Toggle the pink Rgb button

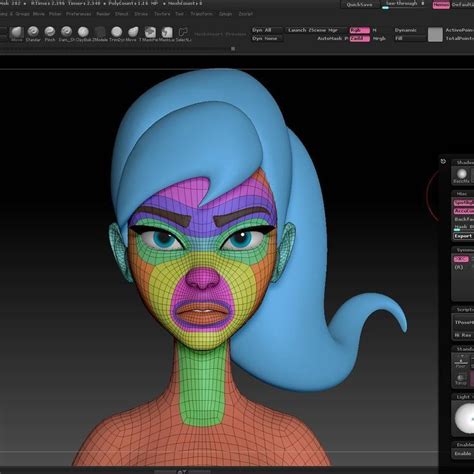click(x=360, y=30)
